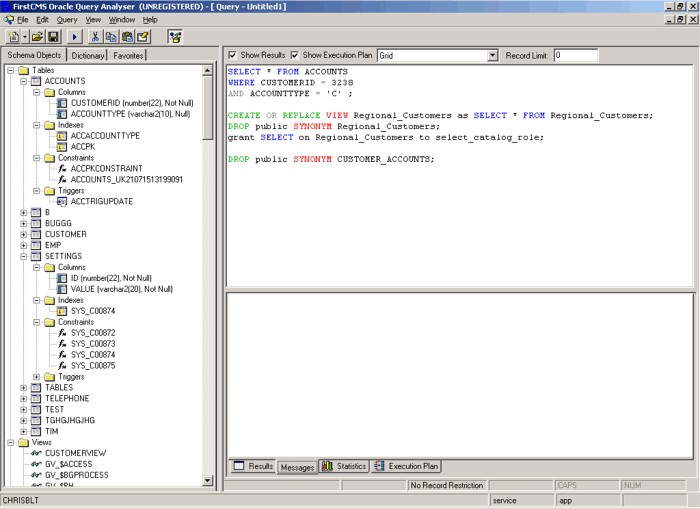The width and height of the screenshot is (700, 509).
Task: Click the Open File folder icon
Action: [x=38, y=37]
